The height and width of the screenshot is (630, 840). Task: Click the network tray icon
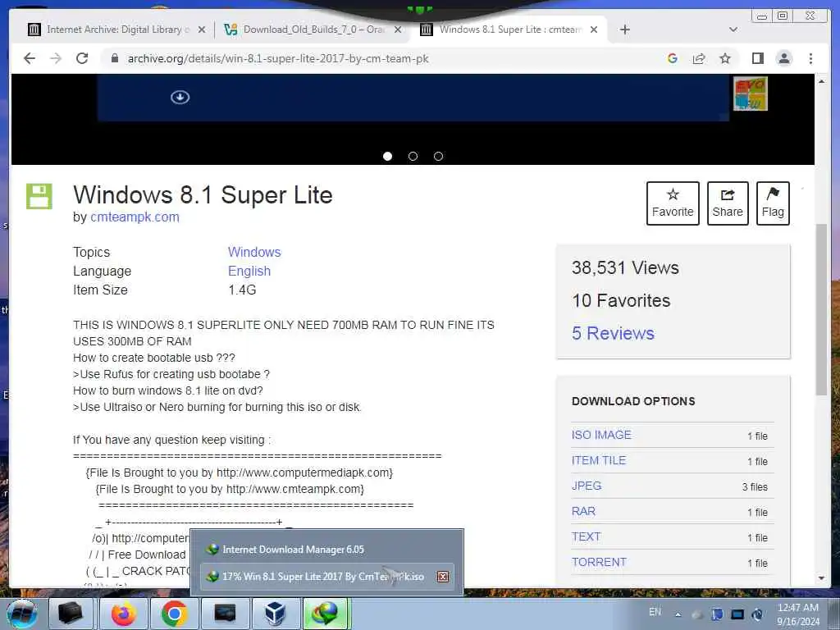737,614
